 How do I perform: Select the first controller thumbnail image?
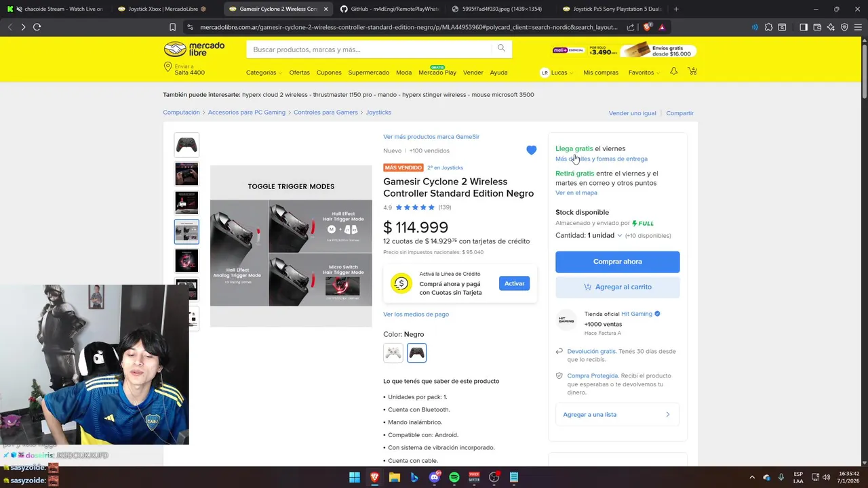[186, 145]
